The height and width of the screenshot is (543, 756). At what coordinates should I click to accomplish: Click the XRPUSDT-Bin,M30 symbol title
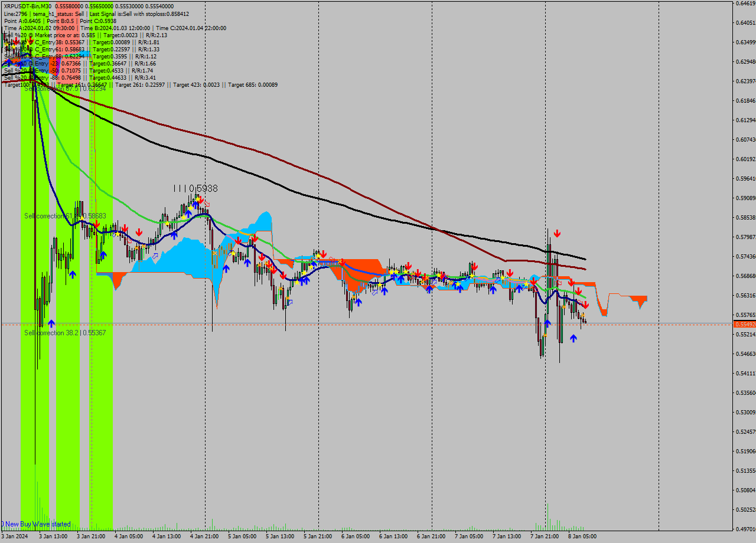click(28, 6)
